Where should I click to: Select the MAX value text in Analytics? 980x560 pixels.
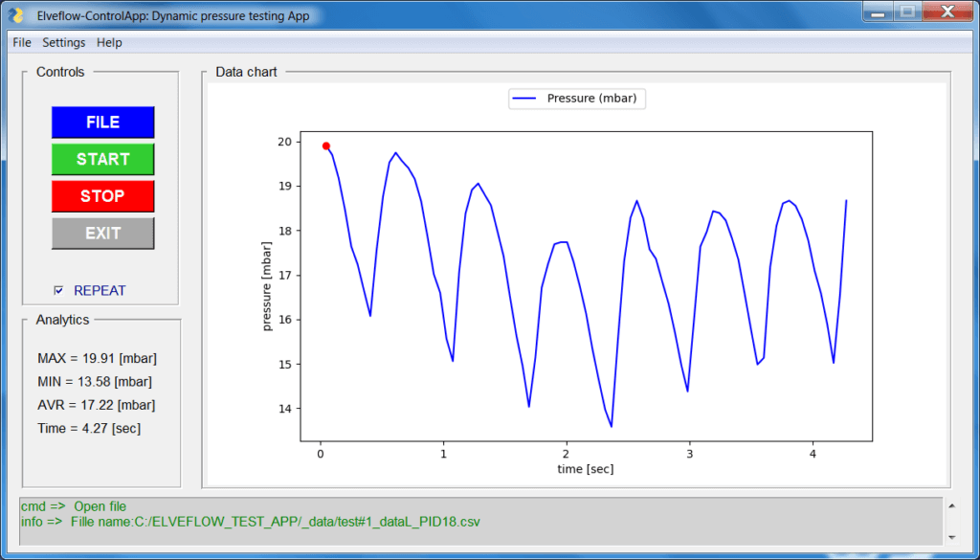pyautogui.click(x=97, y=358)
